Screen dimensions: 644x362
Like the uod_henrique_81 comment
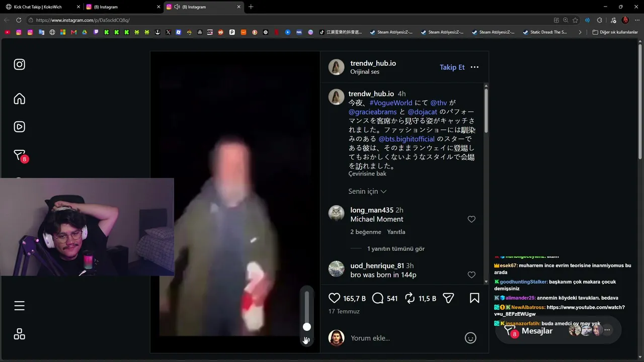(x=471, y=275)
